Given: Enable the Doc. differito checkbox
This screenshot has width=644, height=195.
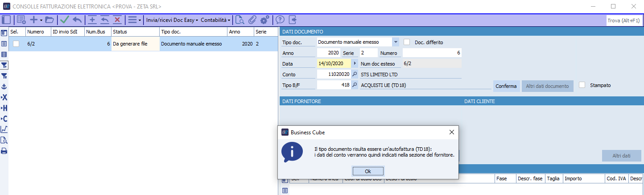Looking at the screenshot, I should [x=407, y=42].
